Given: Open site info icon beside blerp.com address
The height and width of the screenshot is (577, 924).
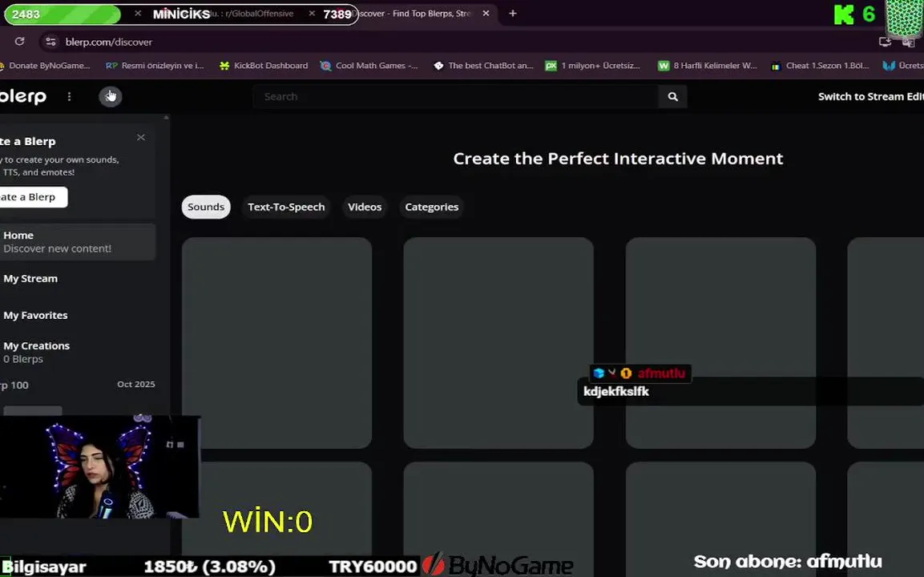Looking at the screenshot, I should pos(50,41).
